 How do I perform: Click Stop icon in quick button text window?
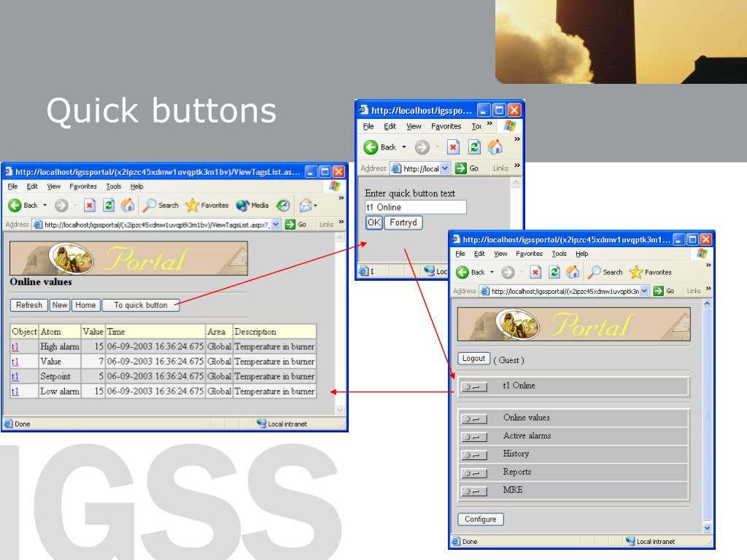click(x=453, y=147)
